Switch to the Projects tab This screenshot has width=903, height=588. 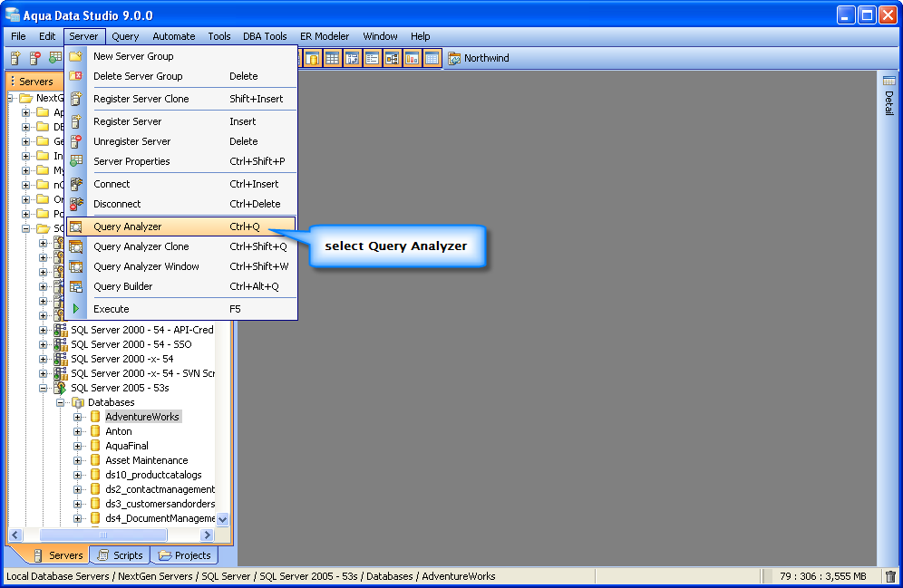(x=185, y=555)
